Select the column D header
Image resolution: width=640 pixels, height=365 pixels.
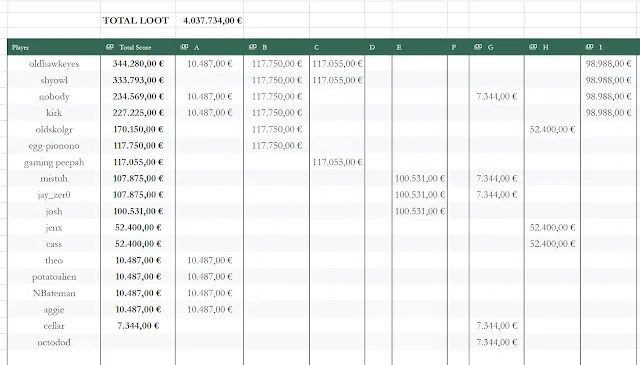pos(378,47)
